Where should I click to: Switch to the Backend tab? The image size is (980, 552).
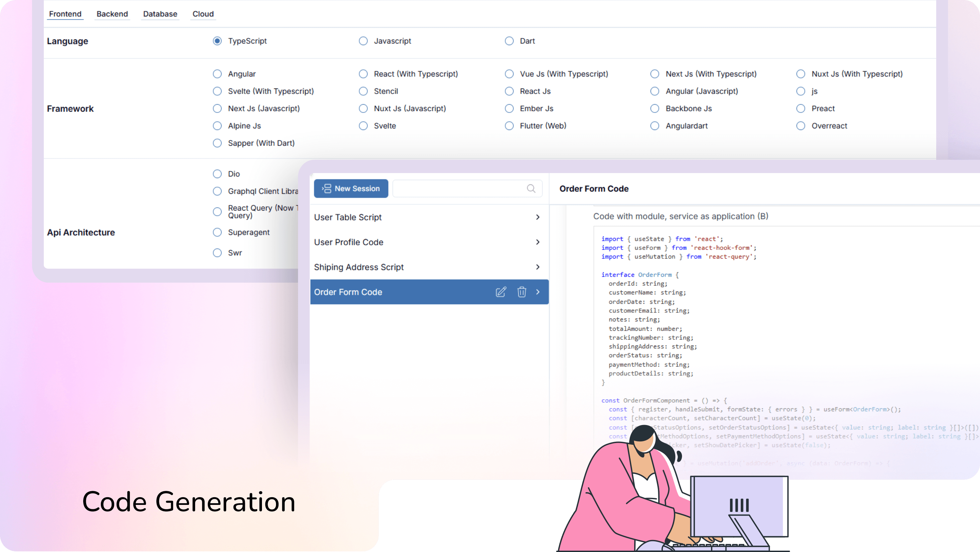pos(112,14)
